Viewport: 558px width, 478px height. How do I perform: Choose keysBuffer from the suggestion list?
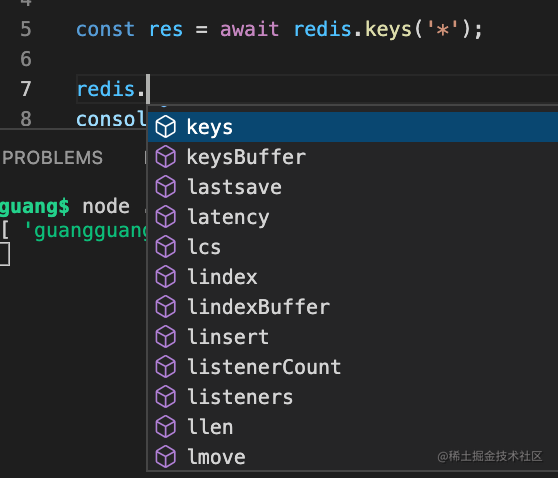pos(352,157)
